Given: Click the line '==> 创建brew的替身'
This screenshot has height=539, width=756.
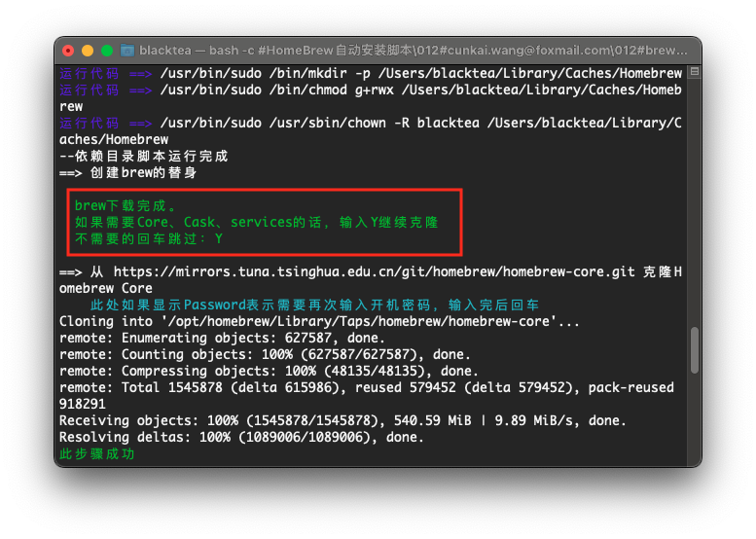Looking at the screenshot, I should click(127, 172).
